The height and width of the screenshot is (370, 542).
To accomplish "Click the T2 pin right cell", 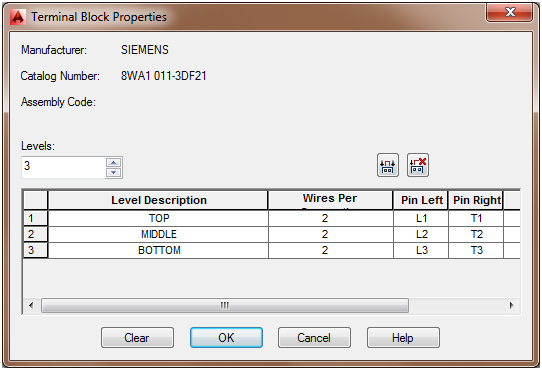I will 476,234.
